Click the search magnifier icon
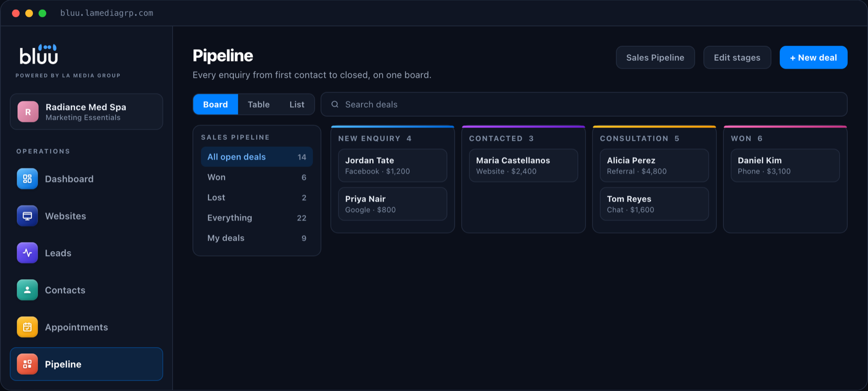Image resolution: width=868 pixels, height=391 pixels. (335, 104)
